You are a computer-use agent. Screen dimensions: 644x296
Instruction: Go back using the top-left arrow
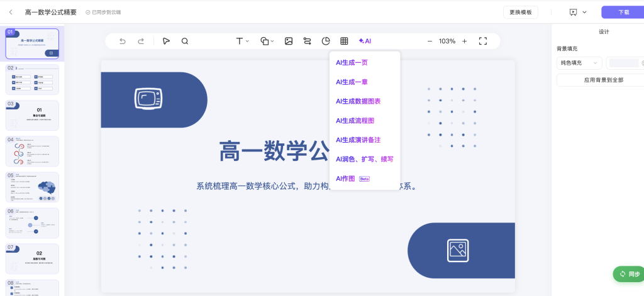[11, 12]
